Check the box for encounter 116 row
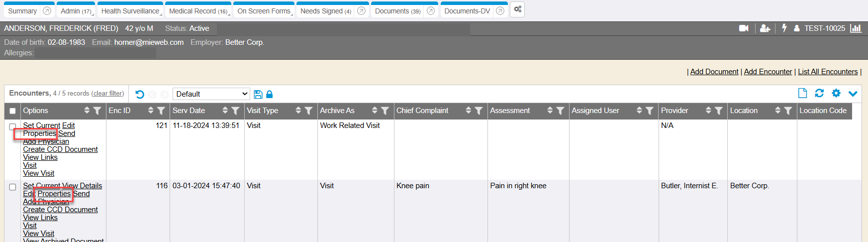The height and width of the screenshot is (242, 868). tap(13, 187)
